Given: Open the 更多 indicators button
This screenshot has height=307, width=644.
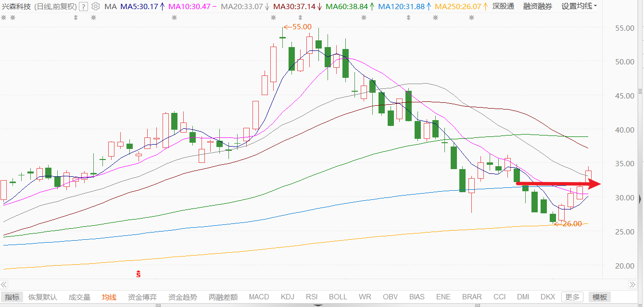Looking at the screenshot, I should pyautogui.click(x=572, y=297).
